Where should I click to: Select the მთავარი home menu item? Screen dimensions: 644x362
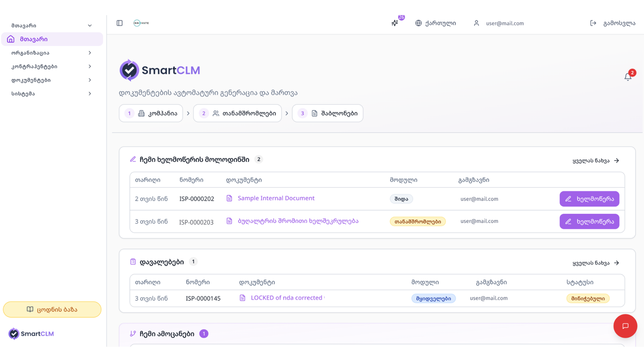tap(52, 39)
